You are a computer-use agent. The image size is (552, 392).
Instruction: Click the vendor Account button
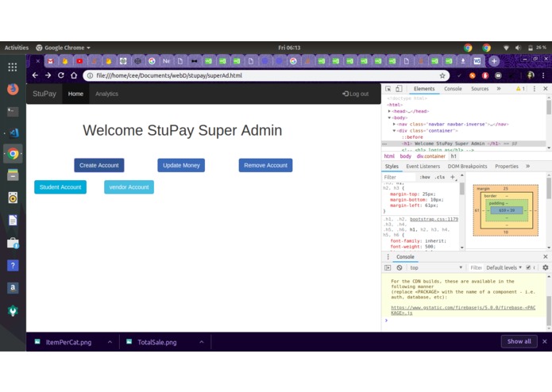tap(129, 187)
